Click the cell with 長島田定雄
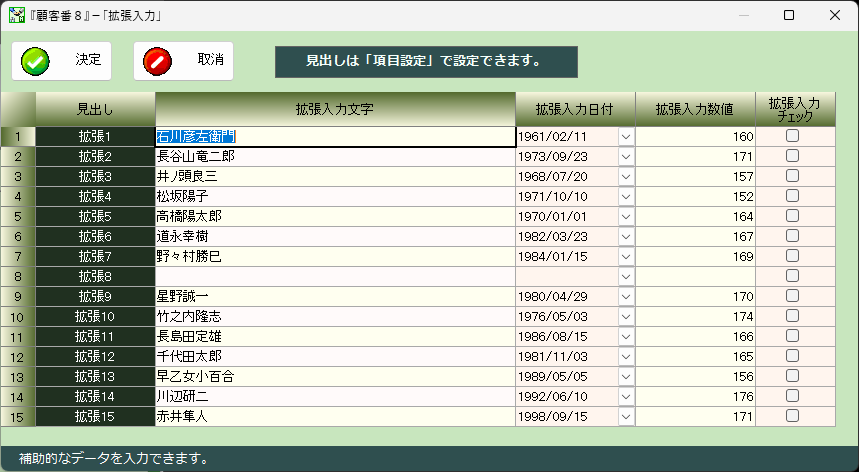The height and width of the screenshot is (472, 859). pyautogui.click(x=335, y=337)
